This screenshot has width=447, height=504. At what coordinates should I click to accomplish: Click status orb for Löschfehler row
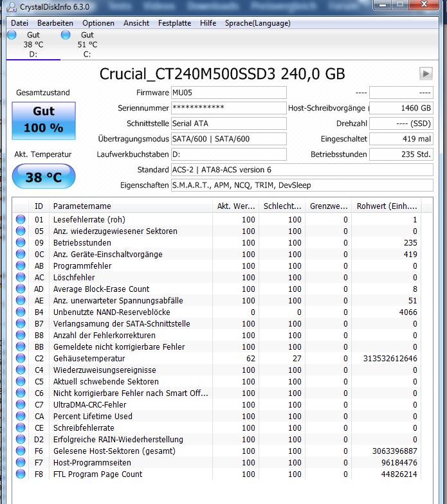click(21, 277)
